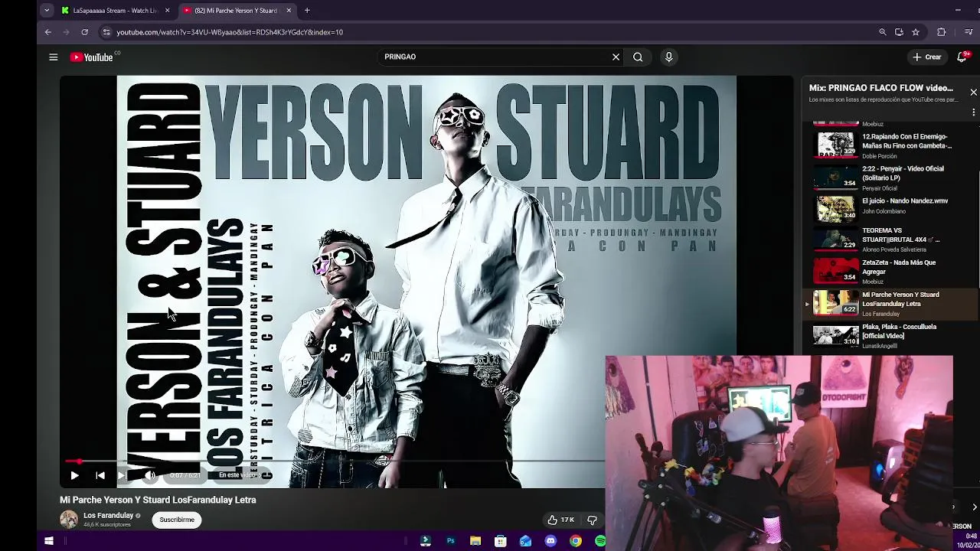The height and width of the screenshot is (551, 980).
Task: Play the video
Action: (74, 475)
